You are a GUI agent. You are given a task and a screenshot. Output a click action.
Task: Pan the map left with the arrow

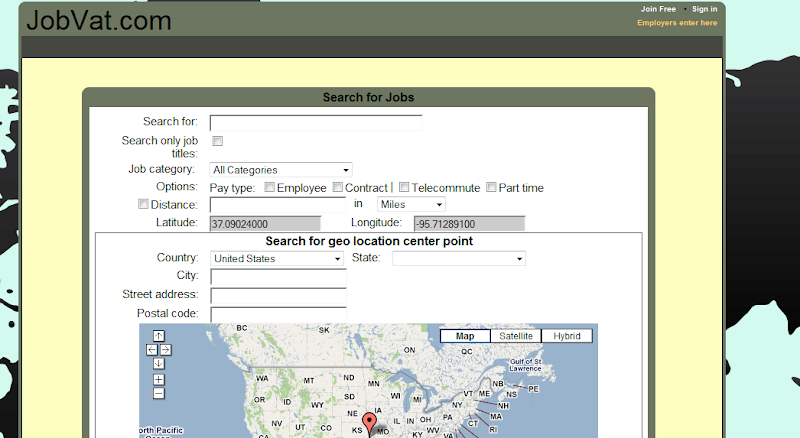click(x=152, y=350)
